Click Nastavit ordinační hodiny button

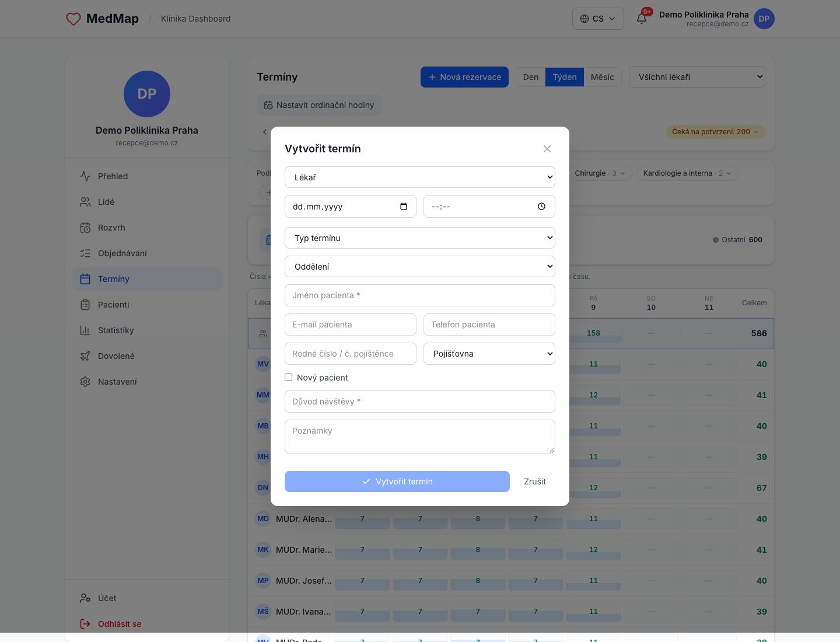319,105
